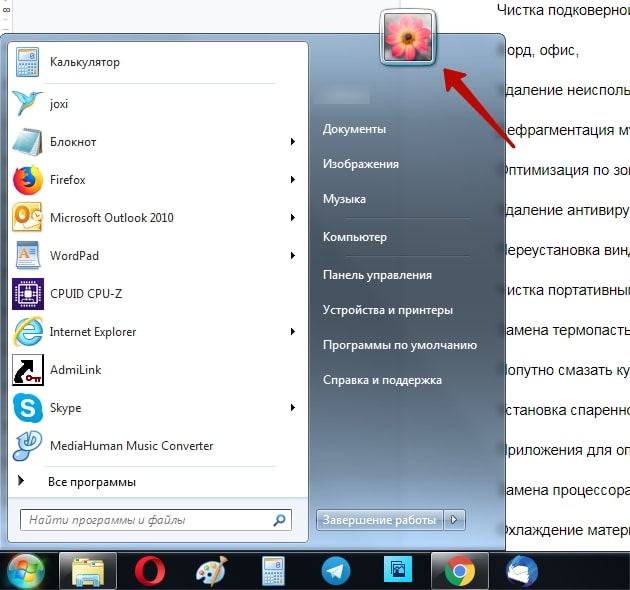Screen dimensions: 630x590
Task: Open Устройства и принтеры
Action: (388, 310)
